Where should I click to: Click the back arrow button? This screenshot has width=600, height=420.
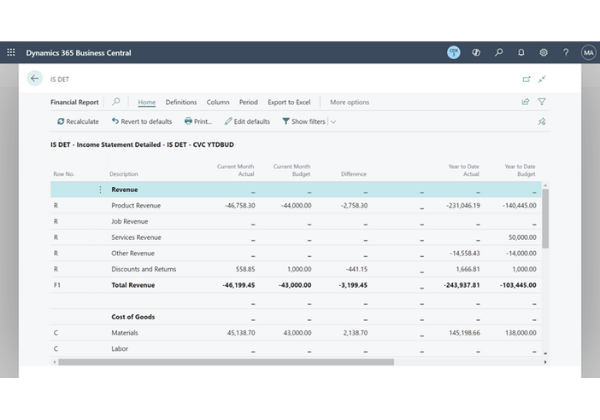35,78
